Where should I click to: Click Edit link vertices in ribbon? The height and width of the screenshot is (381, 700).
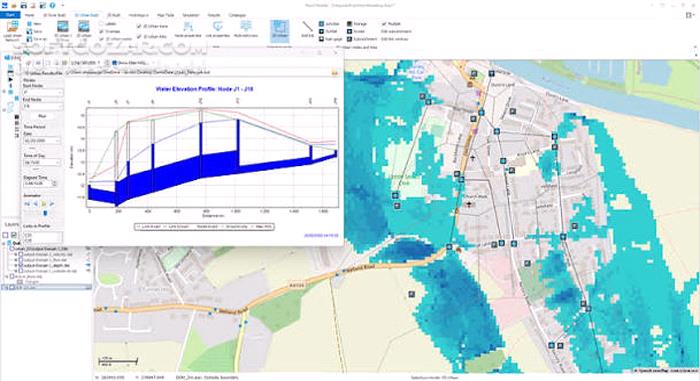[x=394, y=39]
